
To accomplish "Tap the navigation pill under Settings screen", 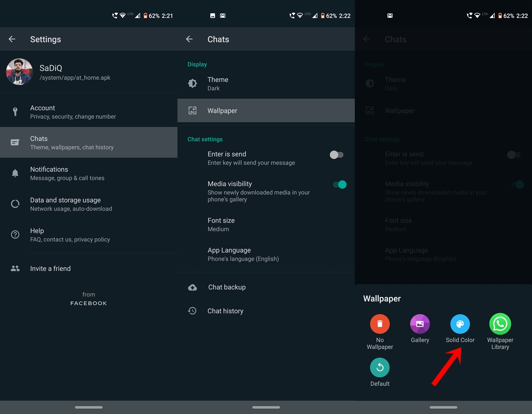I will [x=89, y=407].
